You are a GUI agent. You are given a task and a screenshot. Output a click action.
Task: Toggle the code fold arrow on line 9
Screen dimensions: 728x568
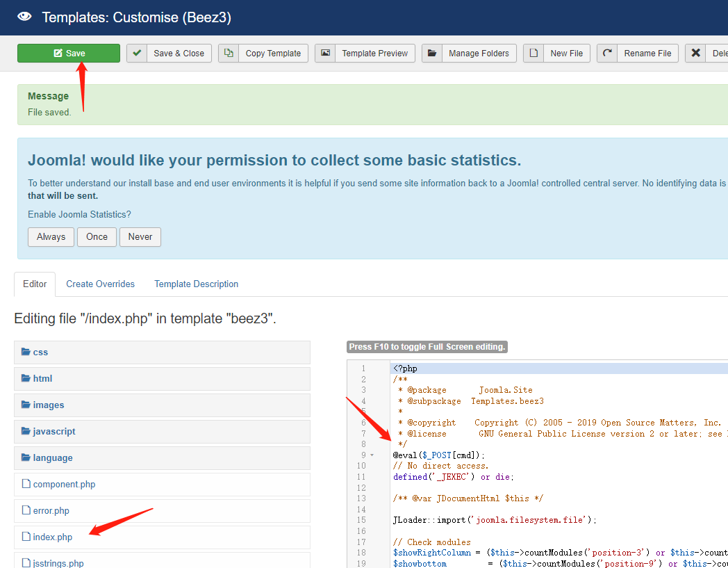(372, 455)
